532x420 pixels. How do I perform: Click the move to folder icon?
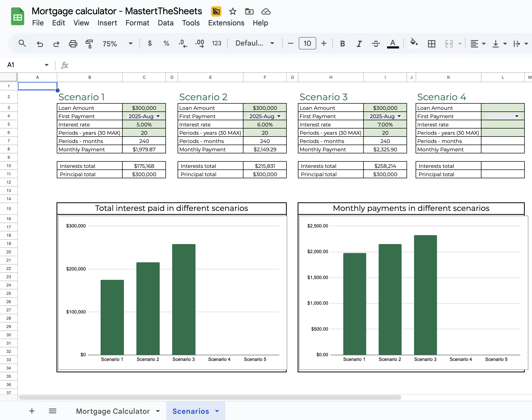point(249,11)
